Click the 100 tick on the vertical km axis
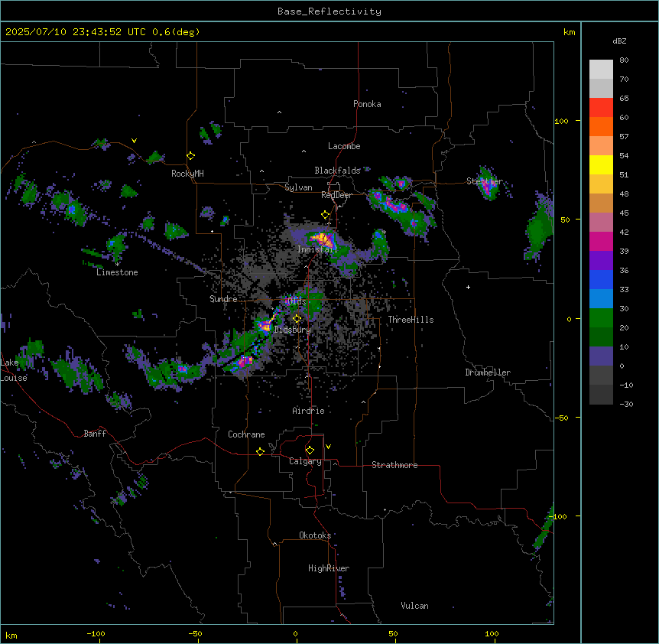This screenshot has height=644, width=659. click(561, 121)
